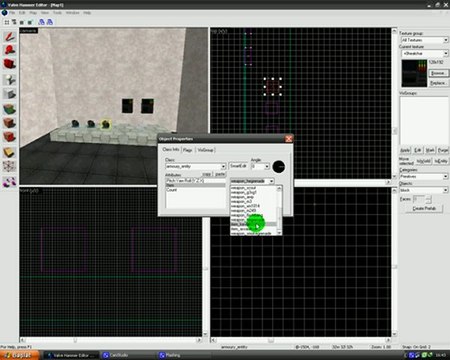Click the SmartEdit button
Viewport: 450px width, 360px height.
click(x=238, y=166)
